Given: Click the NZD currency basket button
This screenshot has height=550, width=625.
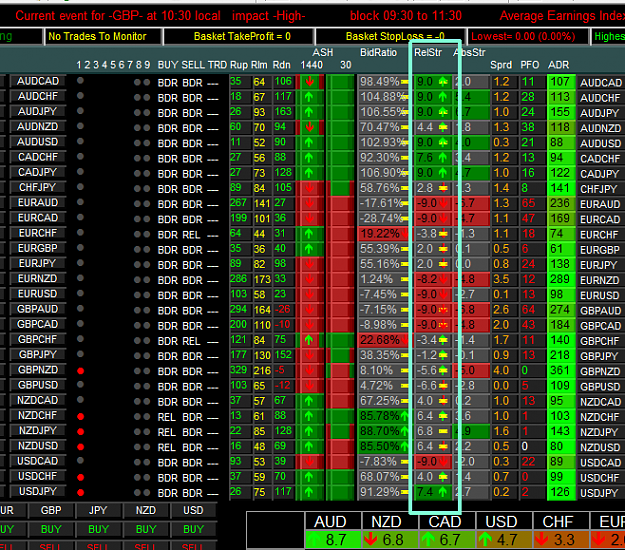Looking at the screenshot, I should point(145,511).
